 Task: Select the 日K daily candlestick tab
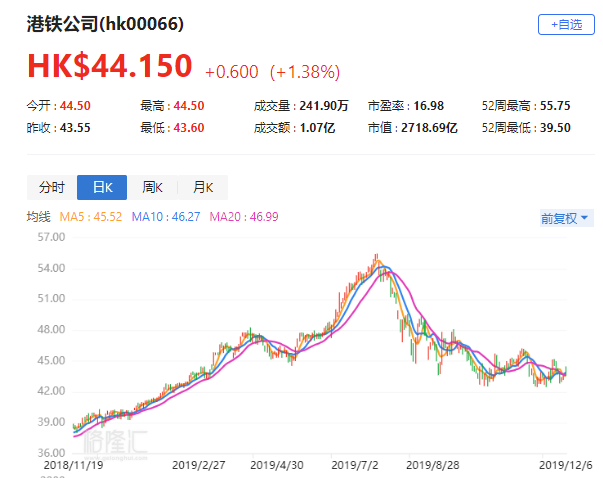click(x=102, y=187)
